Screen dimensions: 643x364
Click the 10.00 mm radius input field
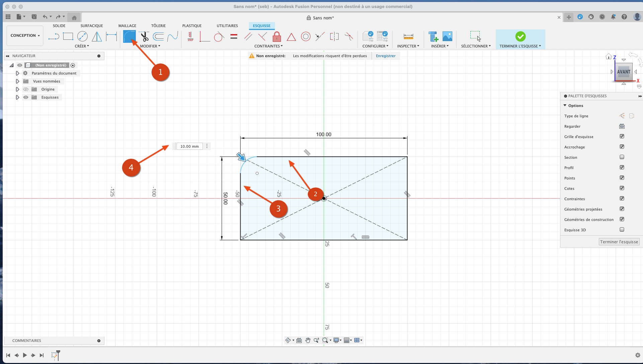[x=189, y=146]
